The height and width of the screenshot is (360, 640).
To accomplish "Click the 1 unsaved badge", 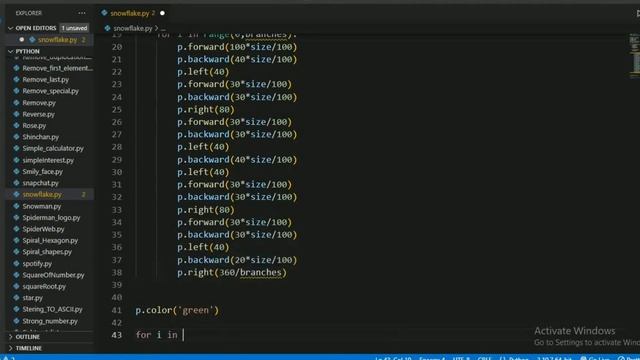I will 74,28.
